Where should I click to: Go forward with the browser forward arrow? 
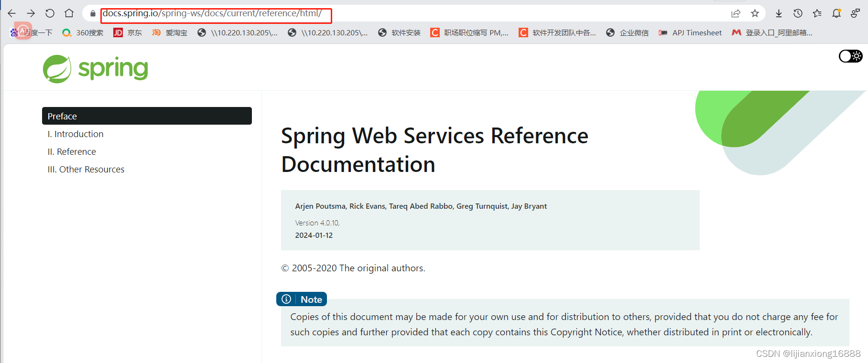tap(31, 13)
